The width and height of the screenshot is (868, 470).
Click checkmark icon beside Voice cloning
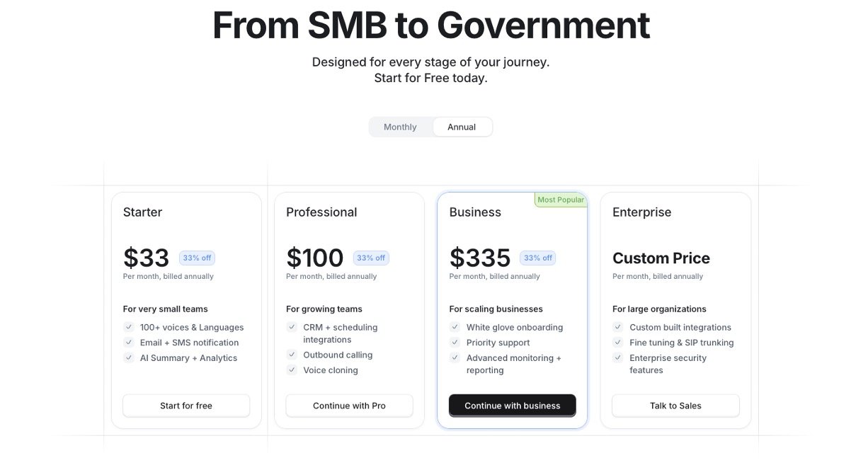coord(292,369)
